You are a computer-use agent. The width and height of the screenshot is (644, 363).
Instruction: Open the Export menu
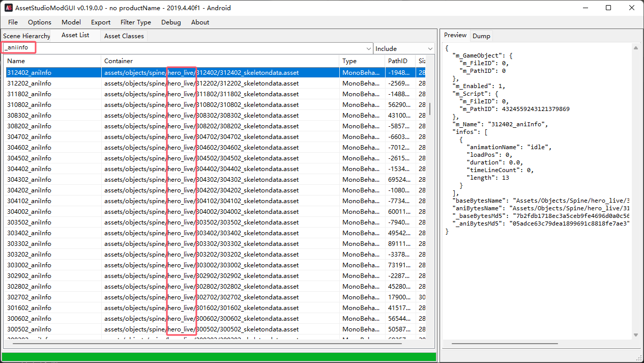tap(101, 22)
